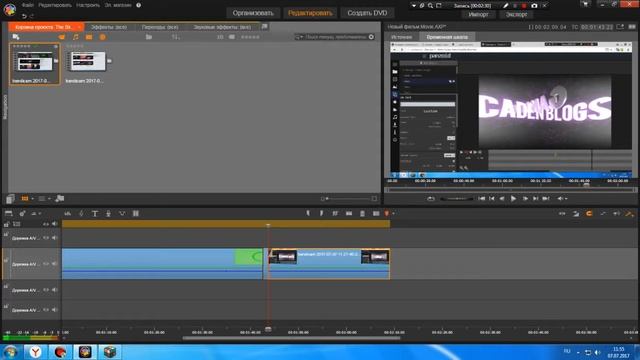Open Yandex browser from taskbar
The image size is (640, 360).
tap(36, 351)
